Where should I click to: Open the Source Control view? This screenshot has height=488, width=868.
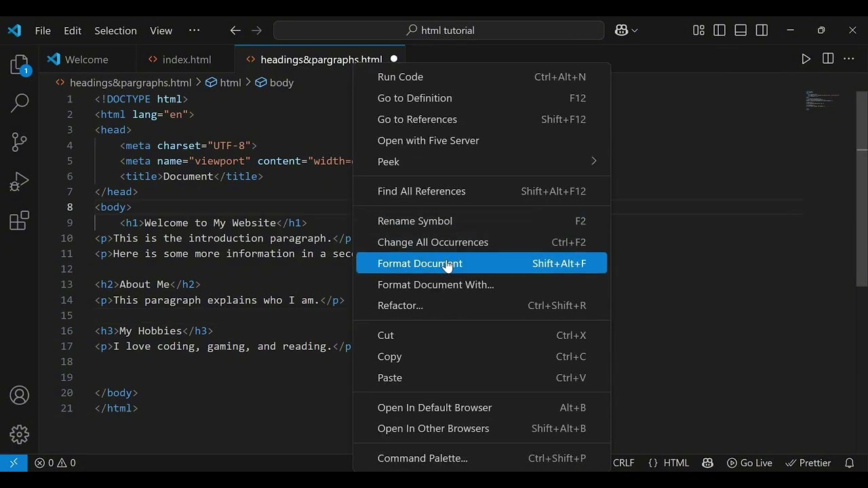click(20, 142)
